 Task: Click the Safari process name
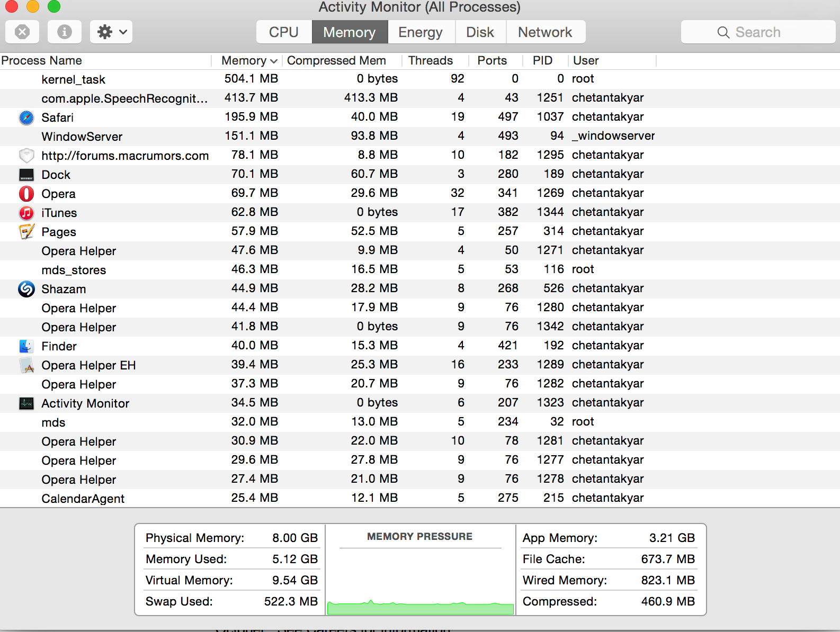click(x=57, y=118)
